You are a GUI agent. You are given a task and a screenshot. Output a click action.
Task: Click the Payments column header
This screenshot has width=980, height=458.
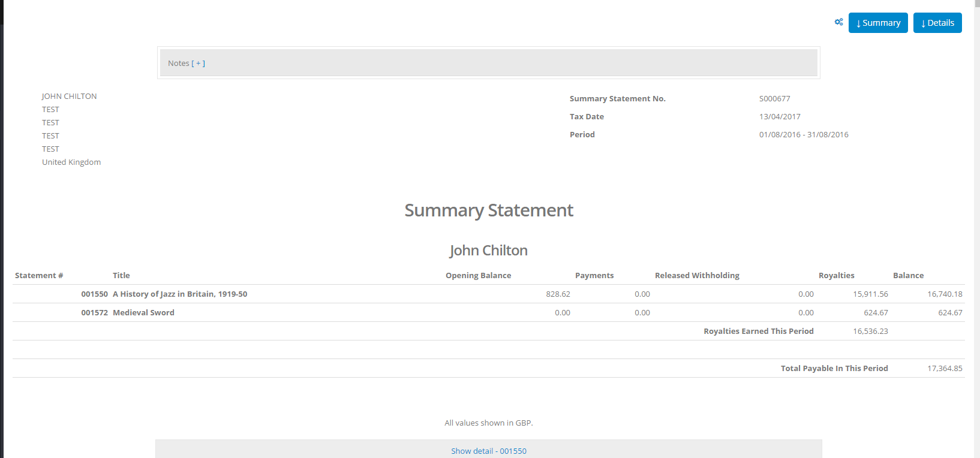click(x=594, y=276)
